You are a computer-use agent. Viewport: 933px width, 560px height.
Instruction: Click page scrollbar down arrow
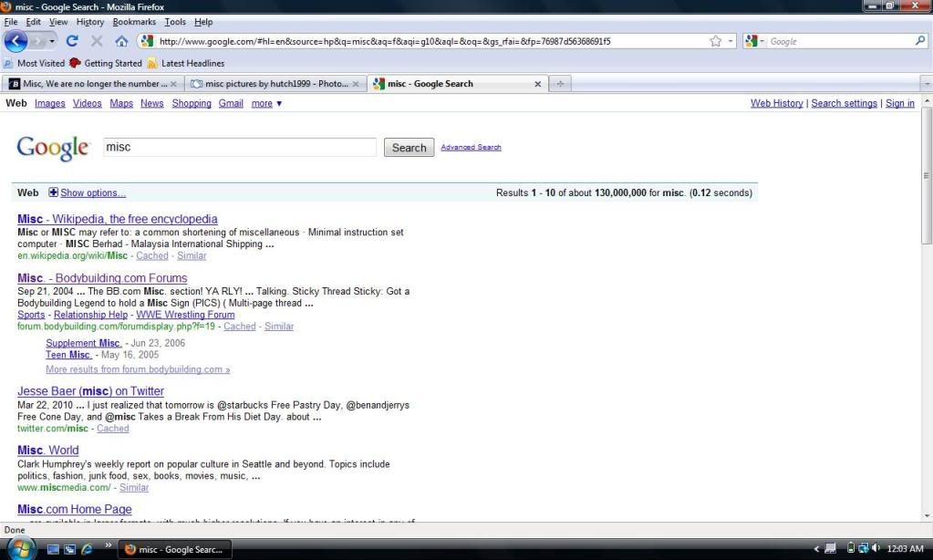pyautogui.click(x=927, y=516)
